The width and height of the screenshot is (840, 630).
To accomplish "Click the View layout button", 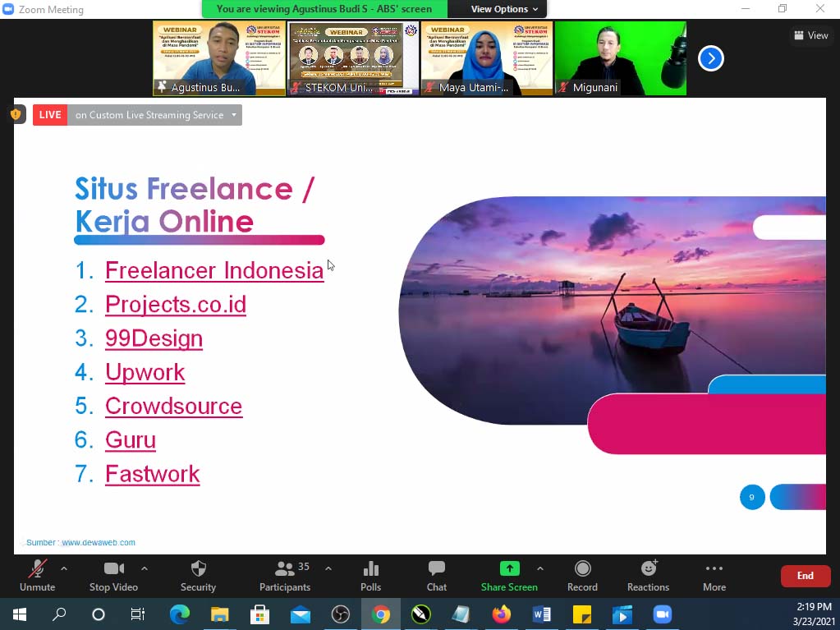I will 811,35.
